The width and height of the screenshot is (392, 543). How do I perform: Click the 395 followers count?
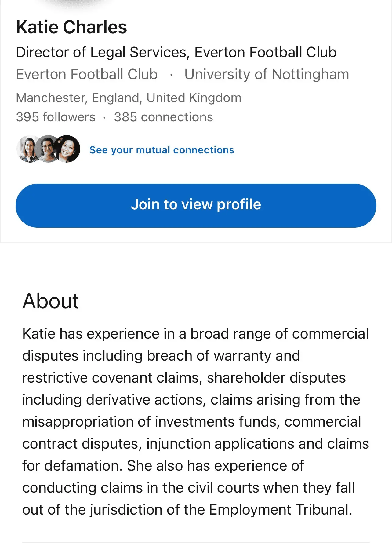pos(56,117)
